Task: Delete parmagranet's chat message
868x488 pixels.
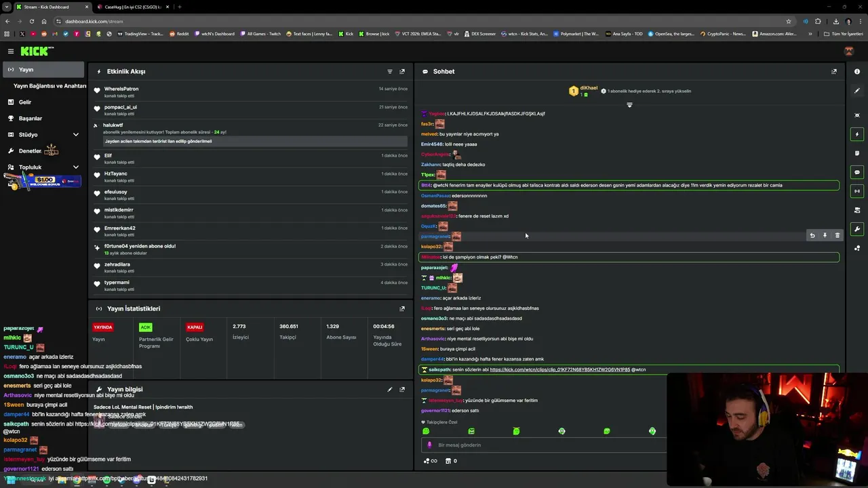Action: click(837, 235)
